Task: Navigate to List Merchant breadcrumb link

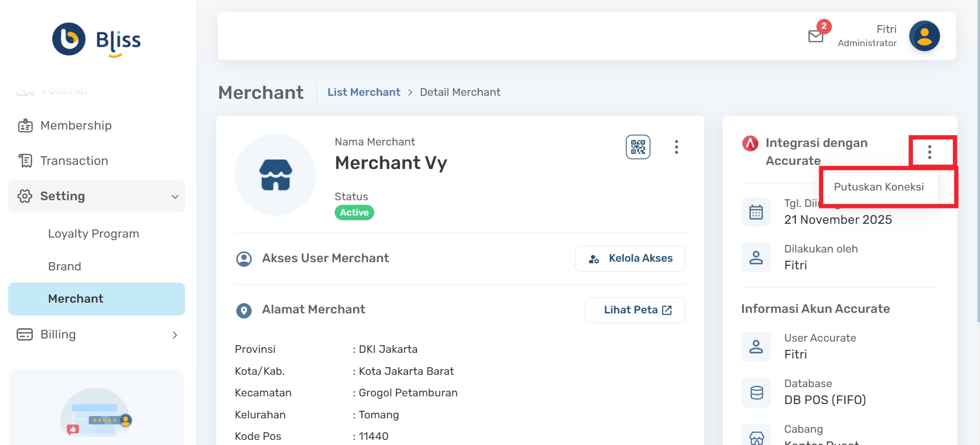Action: coord(363,92)
